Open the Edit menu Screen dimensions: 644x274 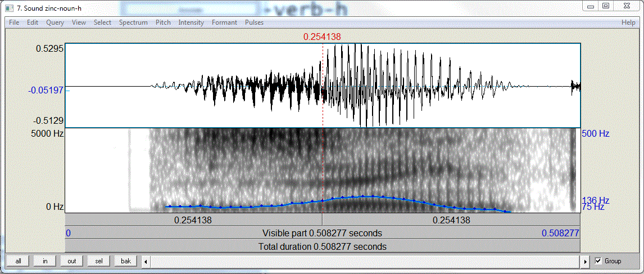coord(33,23)
